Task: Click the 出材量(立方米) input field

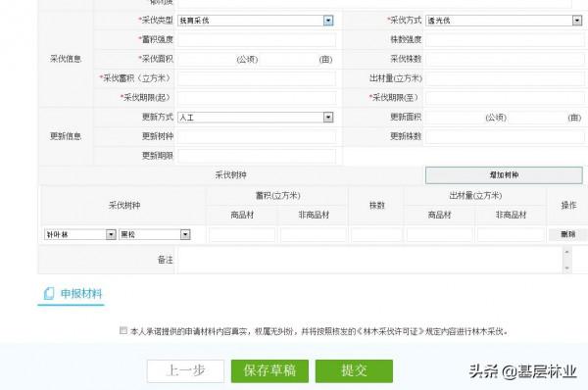Action: [505, 78]
